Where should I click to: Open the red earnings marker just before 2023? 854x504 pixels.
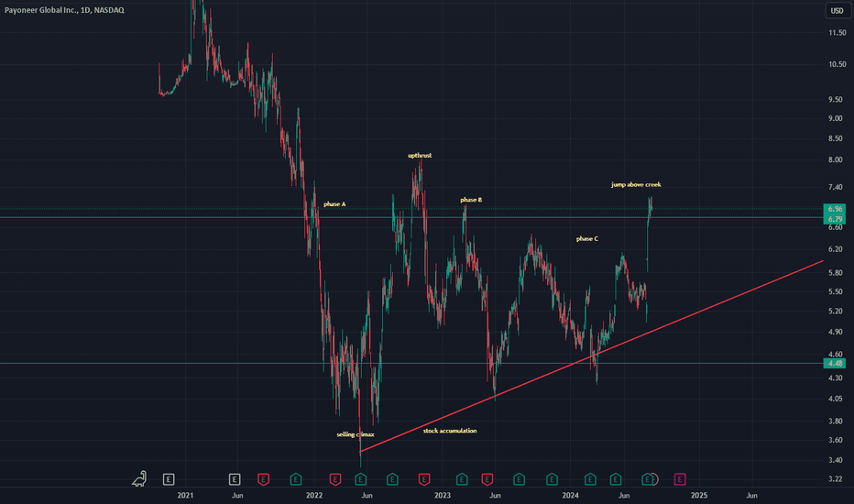(424, 479)
